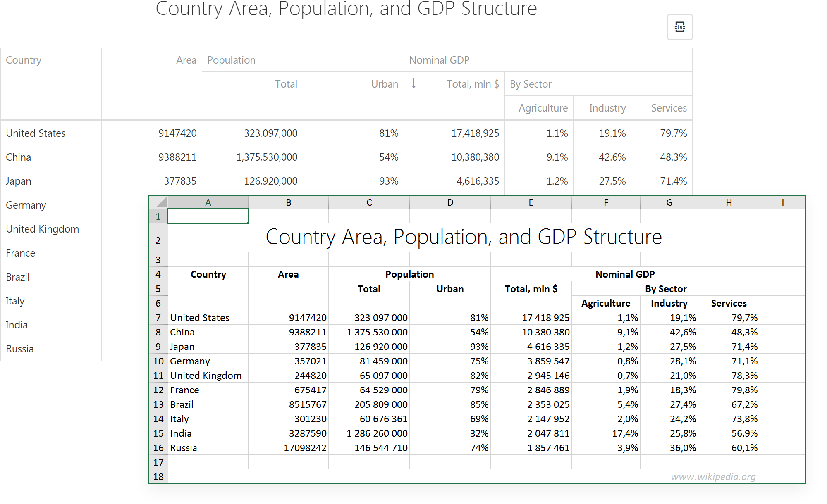Screen dimensions: 827x504
Task: Select spreadsheet row 7 header
Action: [158, 317]
